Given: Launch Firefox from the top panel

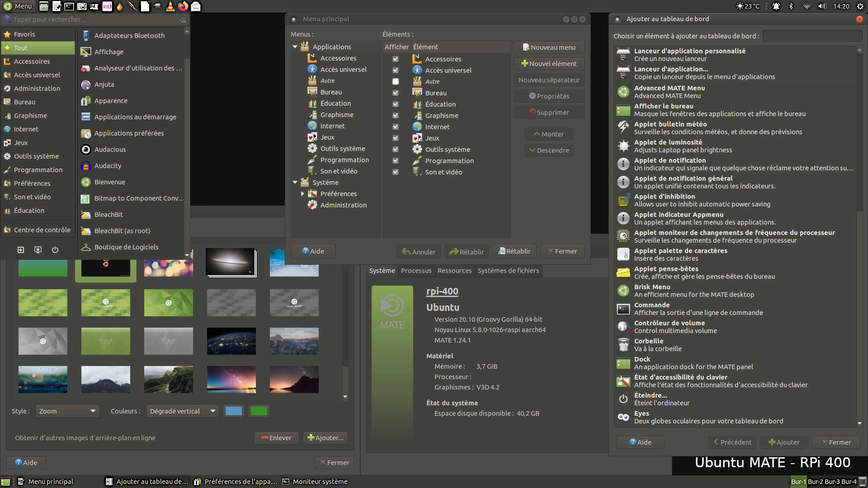Looking at the screenshot, I should tap(183, 6).
